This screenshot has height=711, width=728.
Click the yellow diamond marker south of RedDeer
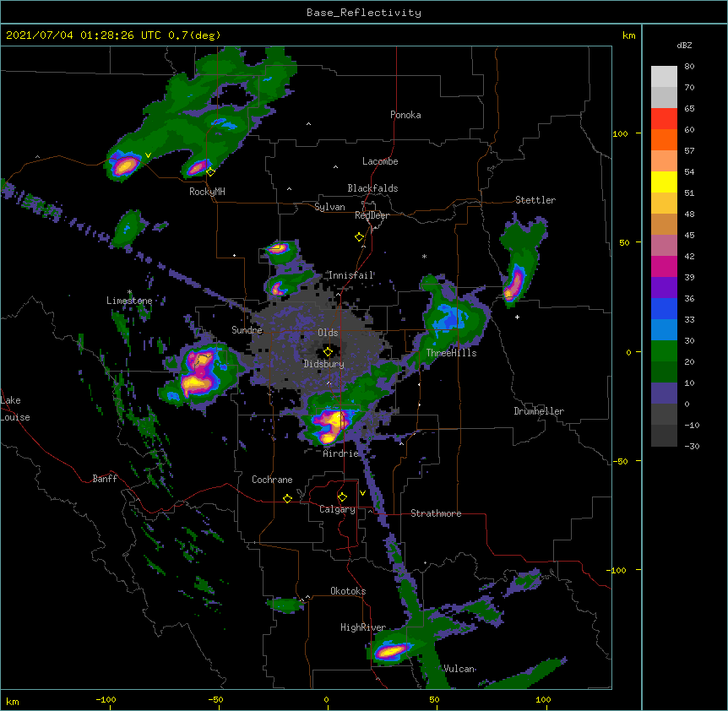360,237
